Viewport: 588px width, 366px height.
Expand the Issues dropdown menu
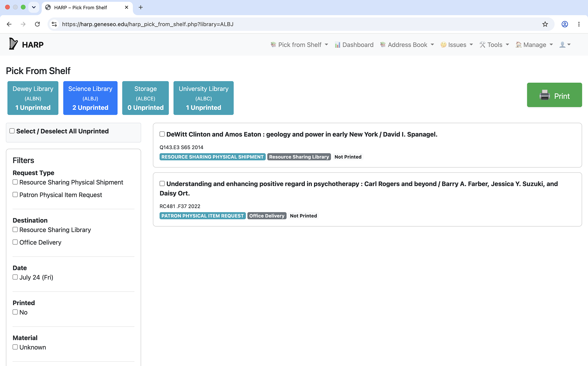(x=457, y=45)
